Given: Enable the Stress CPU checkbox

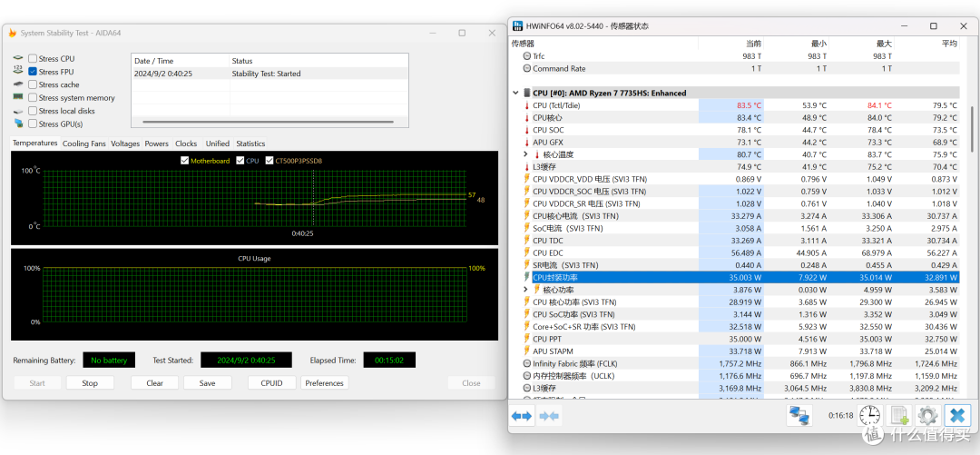Looking at the screenshot, I should 33,59.
